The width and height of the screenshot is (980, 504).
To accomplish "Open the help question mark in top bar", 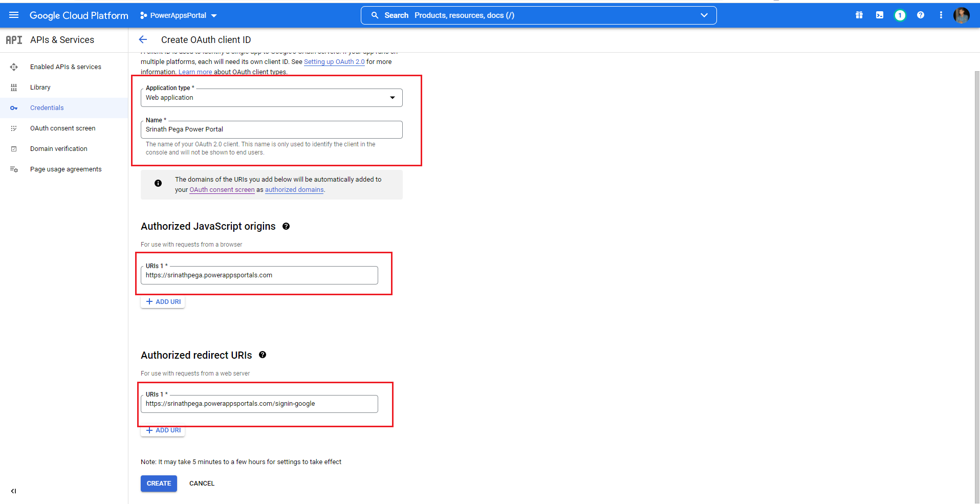I will coord(921,15).
